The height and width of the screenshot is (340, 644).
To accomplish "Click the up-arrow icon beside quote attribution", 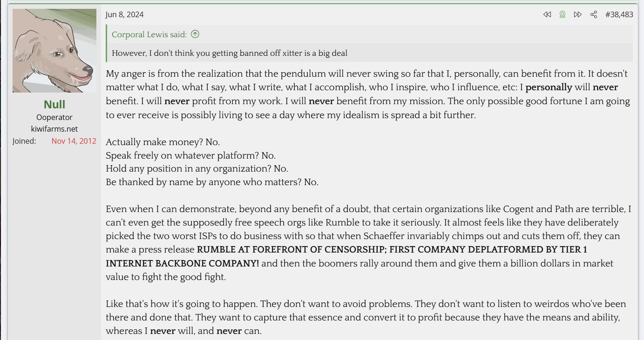I will pos(195,34).
